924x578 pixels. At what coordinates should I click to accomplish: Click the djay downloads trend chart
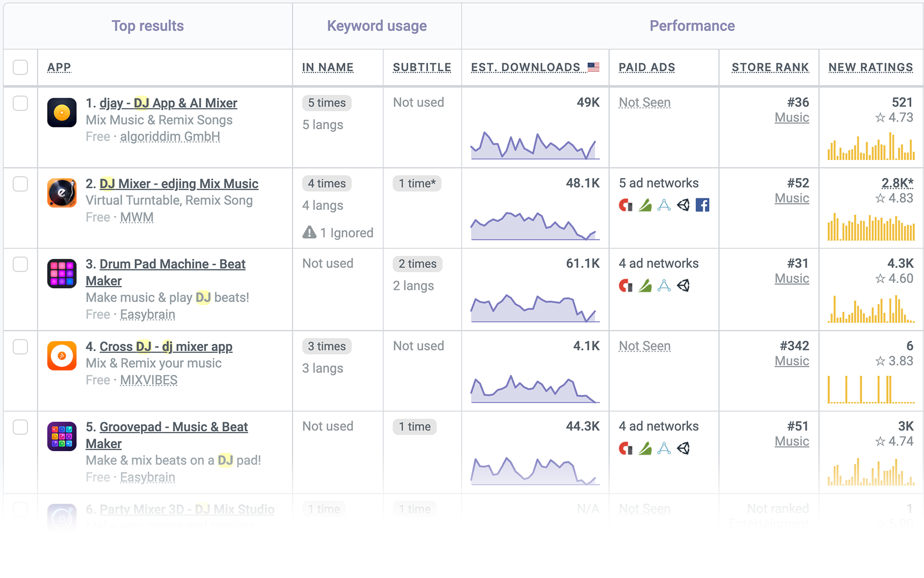coord(535,145)
